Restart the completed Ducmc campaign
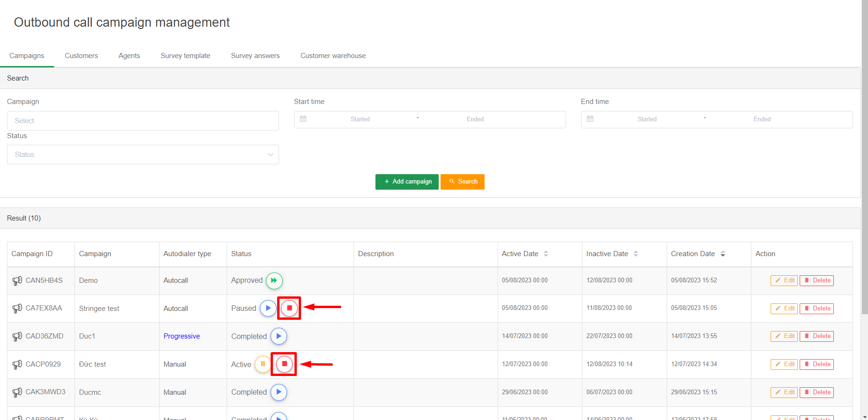Screen dimensions: 868x420 point(279,392)
